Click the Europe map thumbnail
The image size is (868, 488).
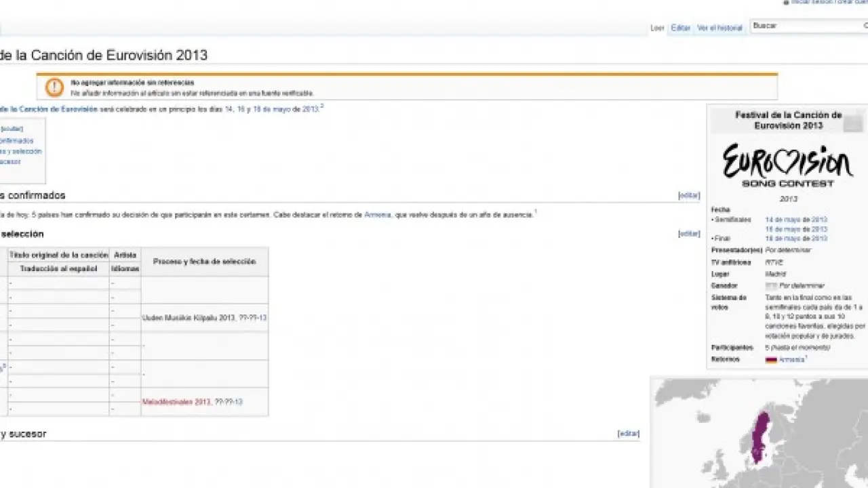pyautogui.click(x=759, y=433)
